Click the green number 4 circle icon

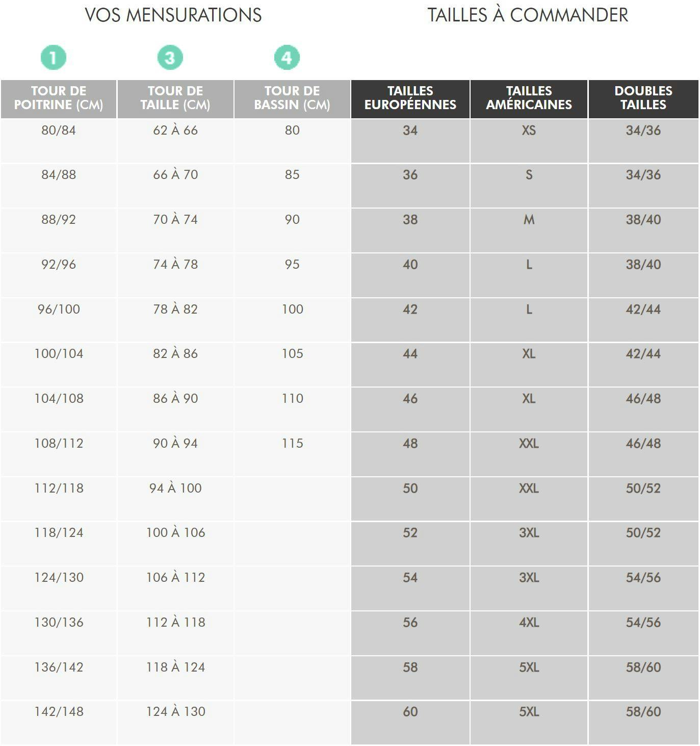coord(287,58)
